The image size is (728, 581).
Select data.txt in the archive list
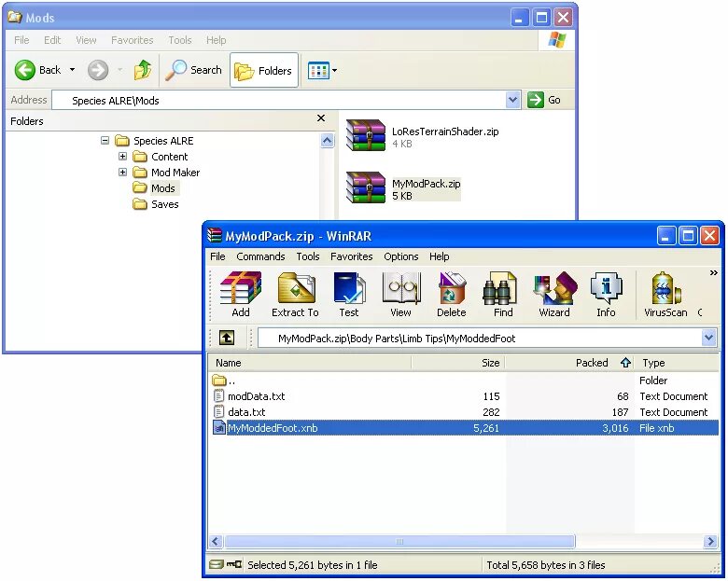tap(464, 412)
